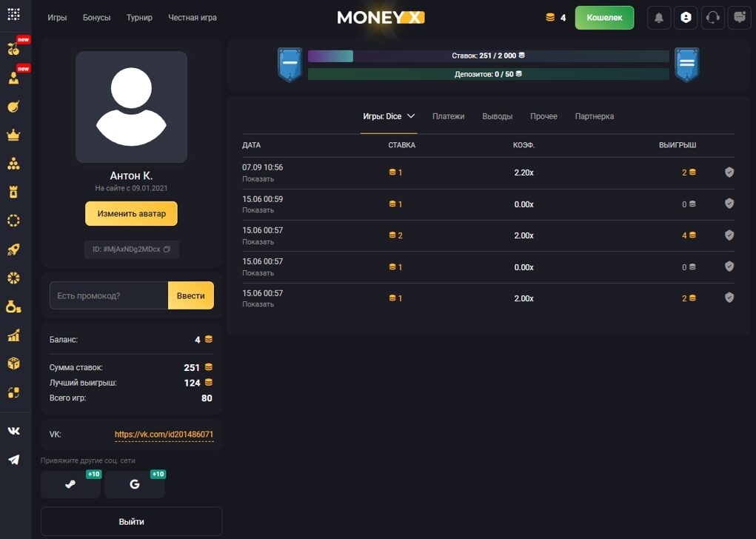Open the dealer person game icon with new badge

pos(13,78)
